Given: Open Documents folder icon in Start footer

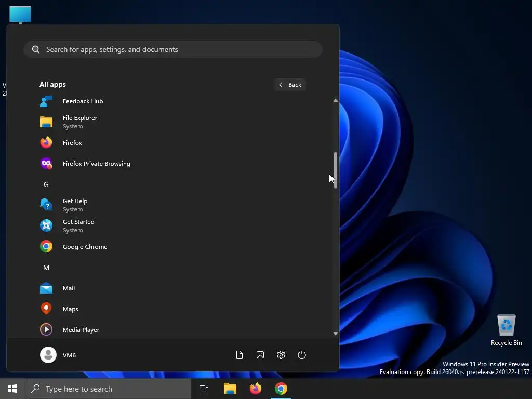Looking at the screenshot, I should click(x=240, y=355).
